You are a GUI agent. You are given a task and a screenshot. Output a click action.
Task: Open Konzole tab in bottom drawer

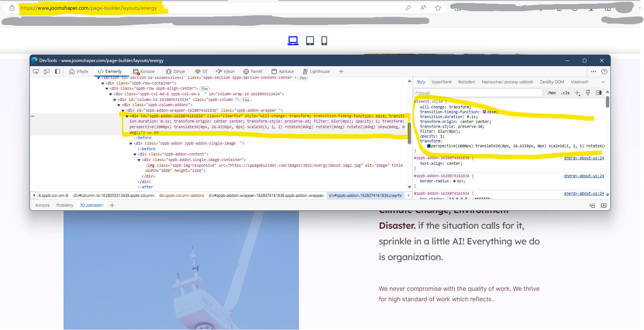(43, 205)
